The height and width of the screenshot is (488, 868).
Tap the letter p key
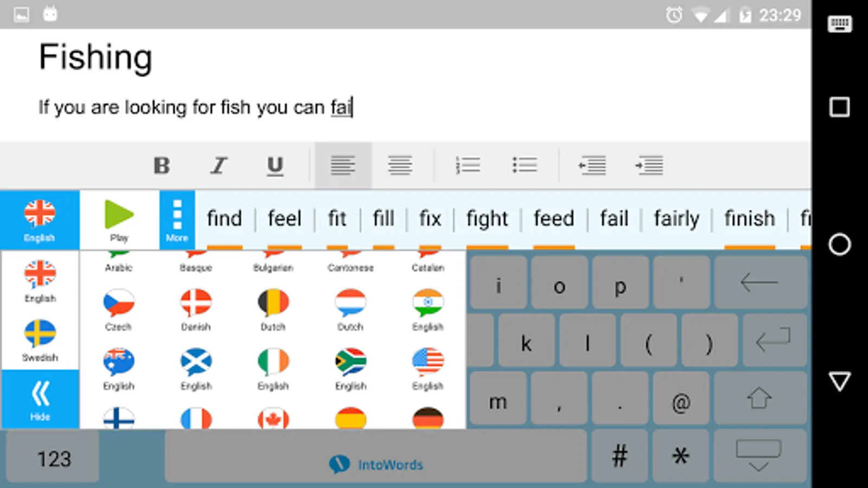(x=620, y=282)
